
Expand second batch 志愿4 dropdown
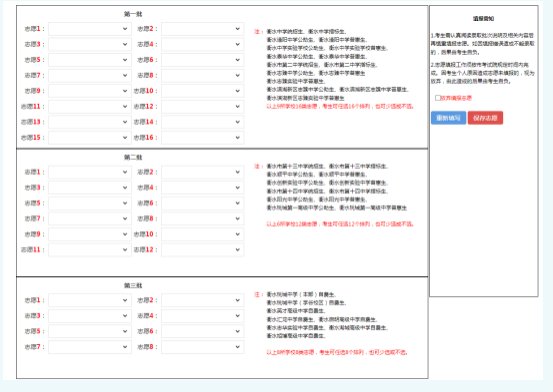tap(202, 188)
